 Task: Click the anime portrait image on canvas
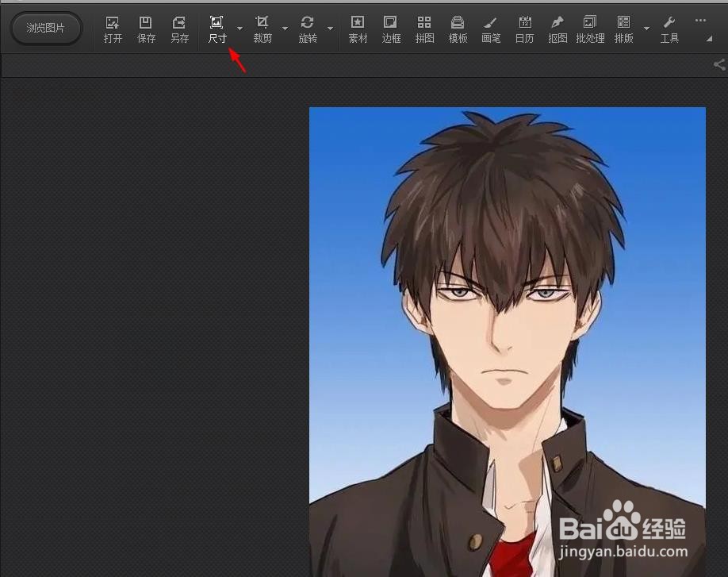point(508,342)
